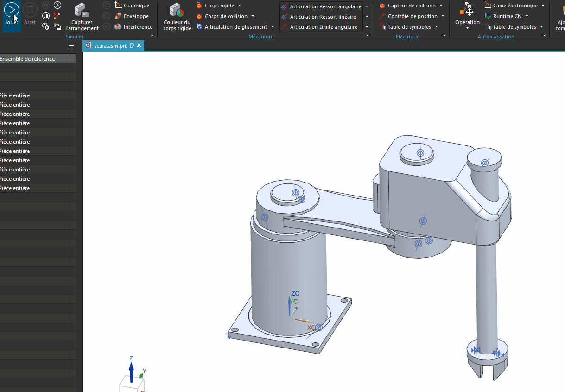This screenshot has width=565, height=392.
Task: Open the Capteur de collision dropdown arrow
Action: point(441,6)
